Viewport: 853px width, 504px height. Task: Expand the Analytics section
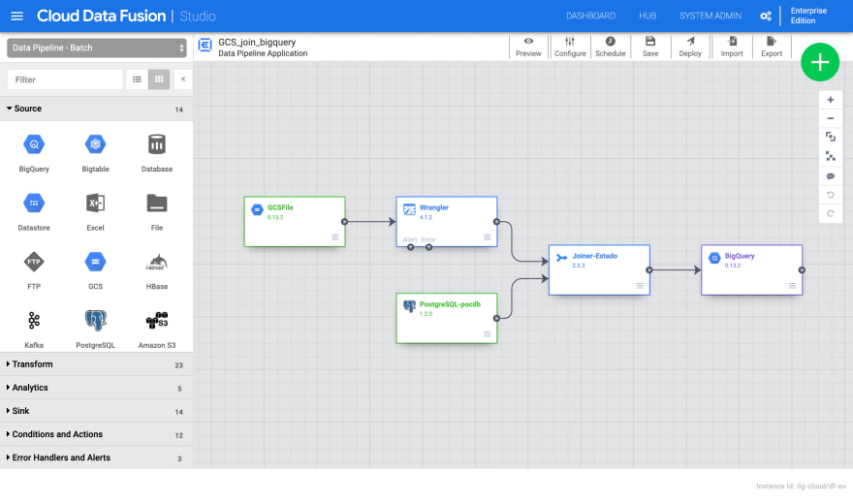96,388
